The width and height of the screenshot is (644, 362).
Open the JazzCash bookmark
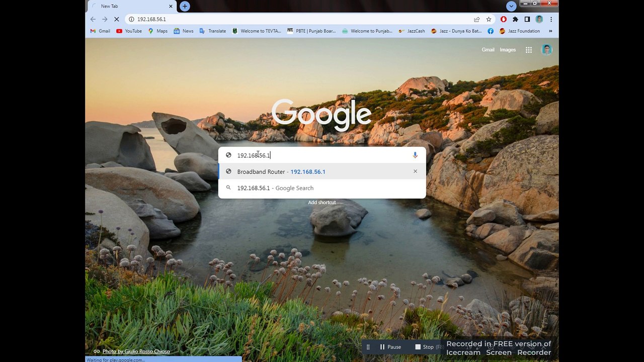[x=412, y=31]
